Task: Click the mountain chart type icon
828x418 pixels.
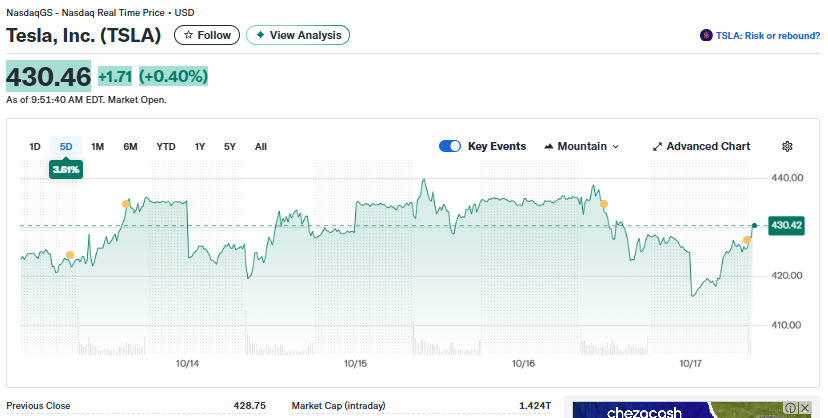Action: click(548, 146)
